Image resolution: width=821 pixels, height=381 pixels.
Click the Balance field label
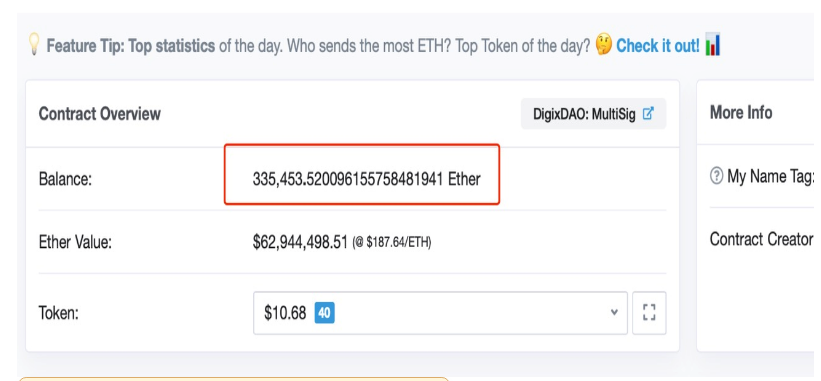click(x=65, y=180)
